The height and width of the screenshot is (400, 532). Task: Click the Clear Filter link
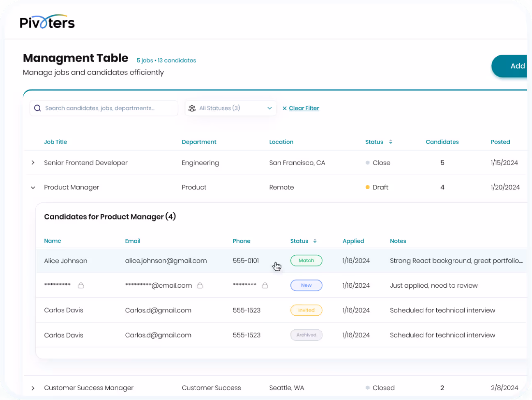pyautogui.click(x=304, y=108)
